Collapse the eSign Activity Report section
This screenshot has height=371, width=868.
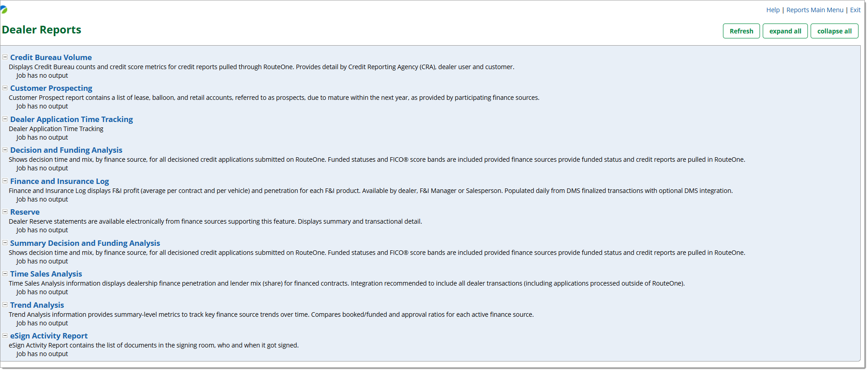[5, 336]
